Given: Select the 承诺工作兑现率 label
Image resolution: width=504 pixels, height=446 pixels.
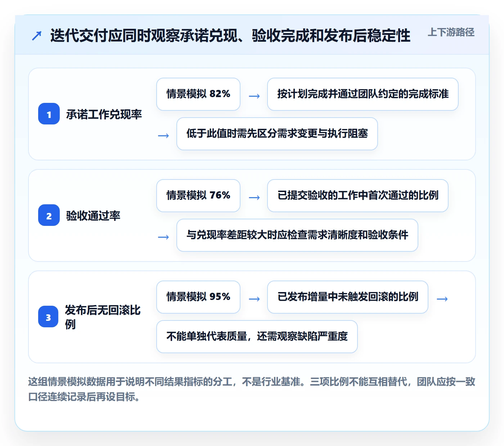Looking at the screenshot, I should pyautogui.click(x=104, y=114).
